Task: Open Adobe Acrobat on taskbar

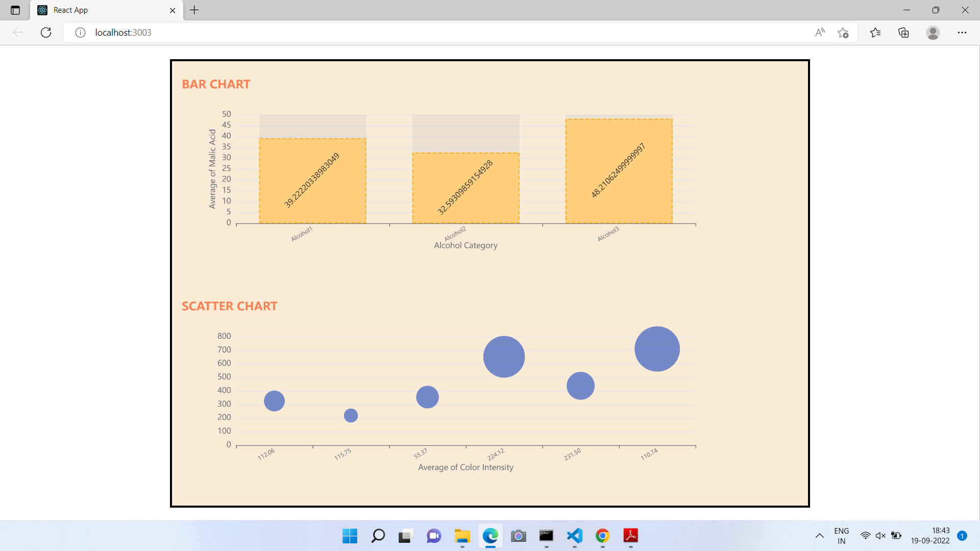Action: tap(631, 536)
